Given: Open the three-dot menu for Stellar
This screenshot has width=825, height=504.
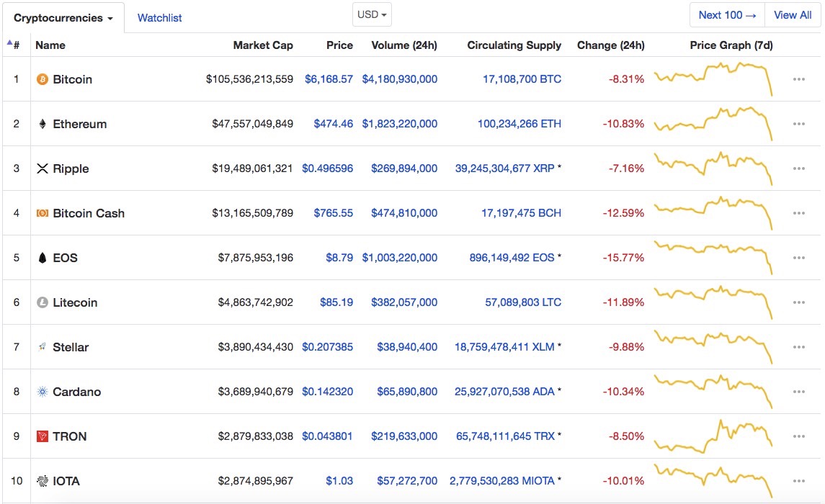Looking at the screenshot, I should pos(798,347).
